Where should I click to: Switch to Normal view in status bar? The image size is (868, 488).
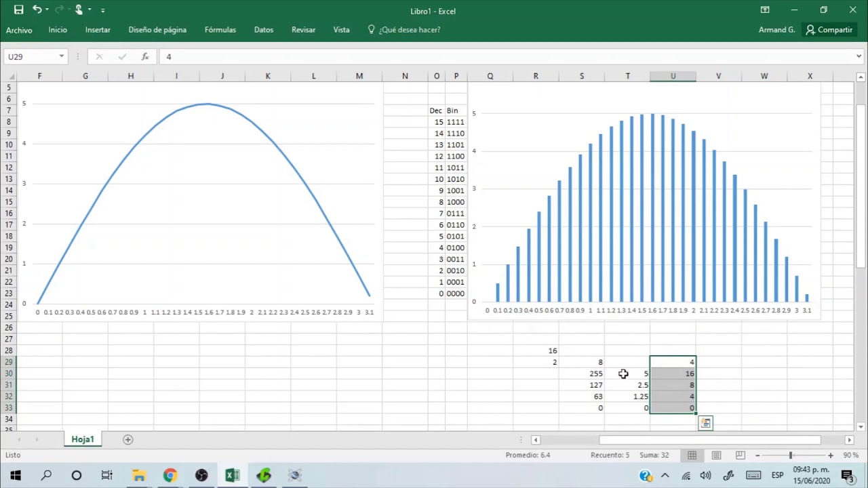[x=692, y=455]
